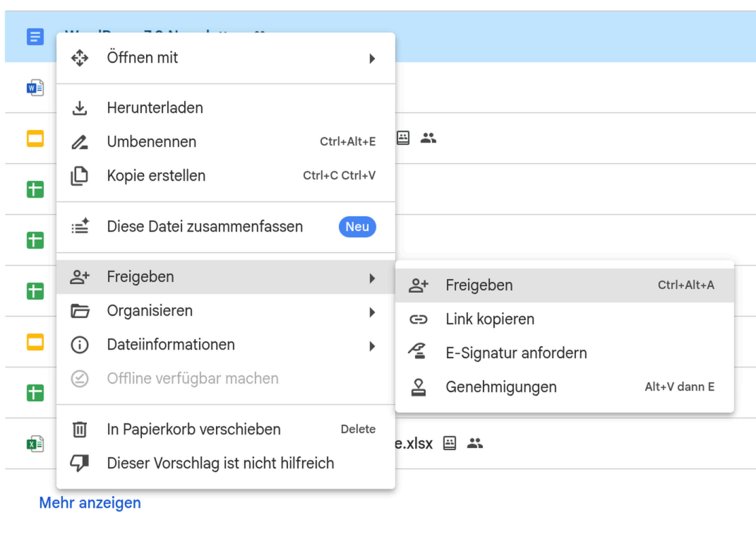Select Link kopieren from the submenu
Screen dimensions: 756x539
pyautogui.click(x=490, y=319)
